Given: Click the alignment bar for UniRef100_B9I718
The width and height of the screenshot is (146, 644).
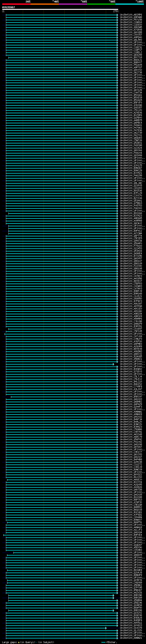Looking at the screenshot, I should pos(63,58).
